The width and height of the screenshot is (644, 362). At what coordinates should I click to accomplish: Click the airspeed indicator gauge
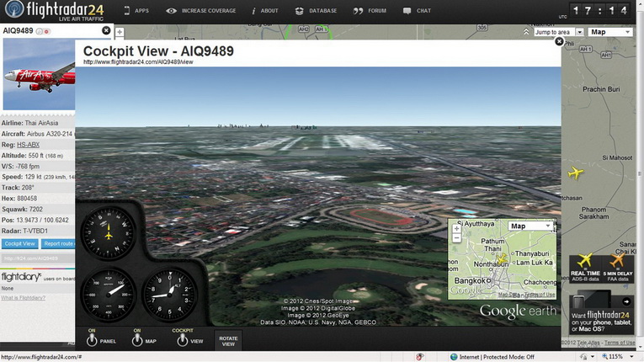(x=109, y=294)
